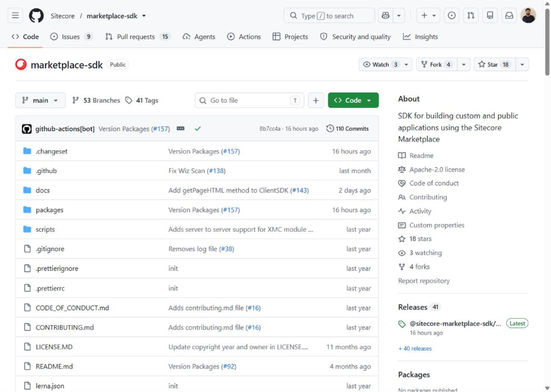Open the .prettierrc file

50,288
